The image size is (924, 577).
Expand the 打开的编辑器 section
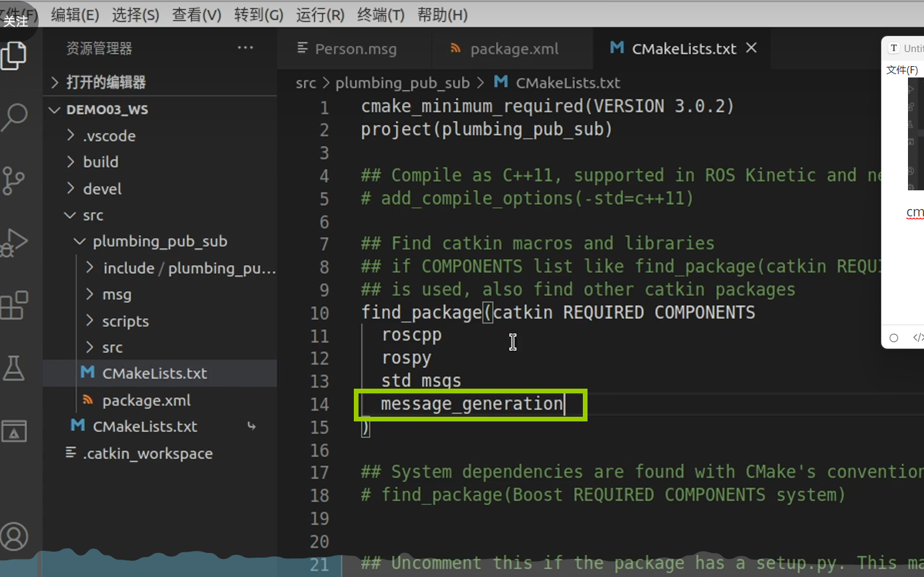[x=160, y=83]
